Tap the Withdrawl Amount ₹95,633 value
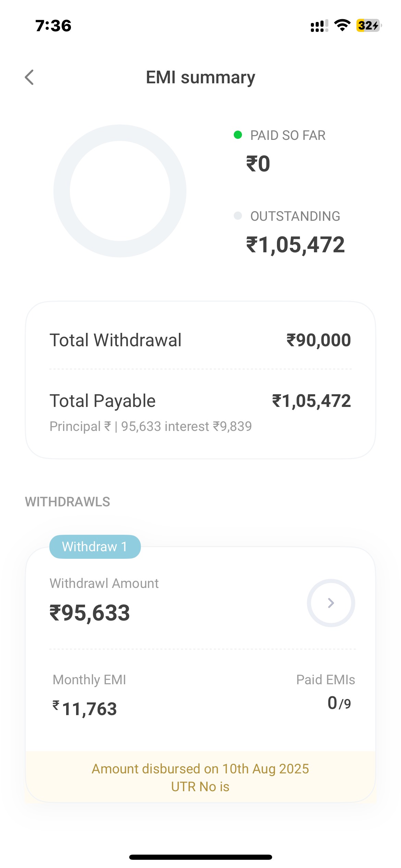Viewport: 401px width, 868px height. point(90,613)
